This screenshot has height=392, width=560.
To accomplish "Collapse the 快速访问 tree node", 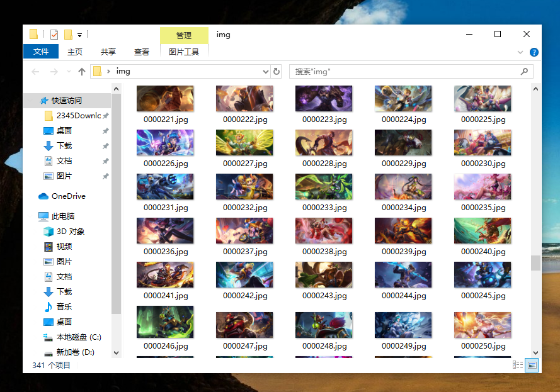I will pyautogui.click(x=30, y=101).
